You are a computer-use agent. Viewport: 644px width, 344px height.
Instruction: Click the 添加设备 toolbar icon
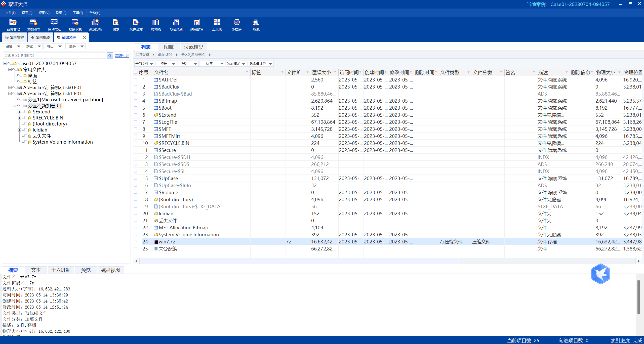[34, 25]
